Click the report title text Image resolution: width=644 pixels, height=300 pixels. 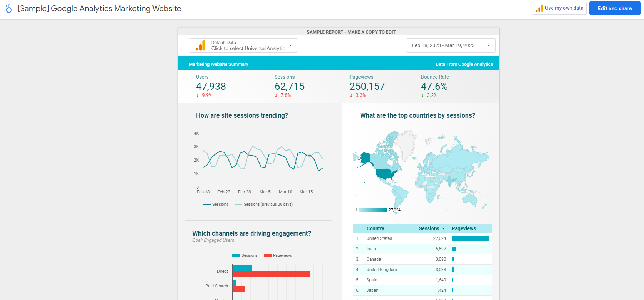99,9
